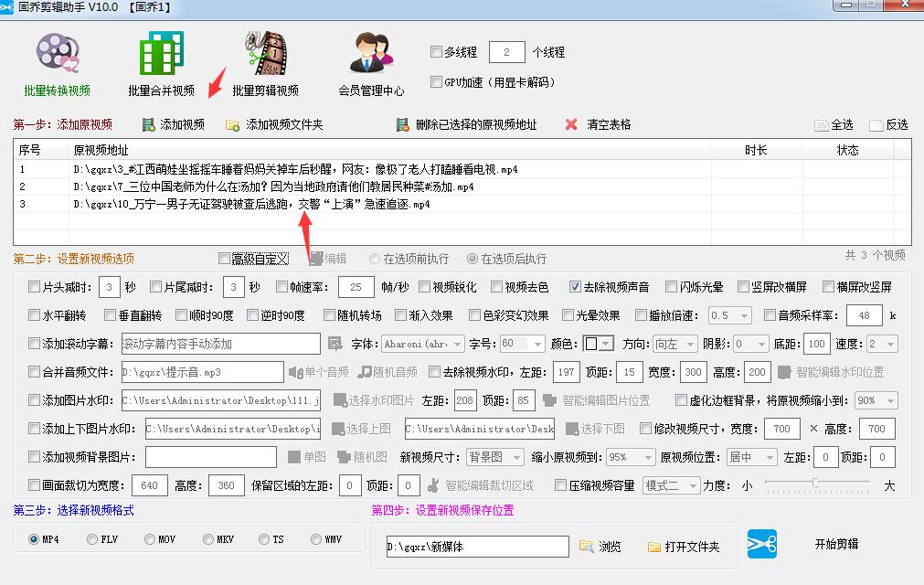Click the 全选 icon
The image size is (924, 585).
(821, 125)
